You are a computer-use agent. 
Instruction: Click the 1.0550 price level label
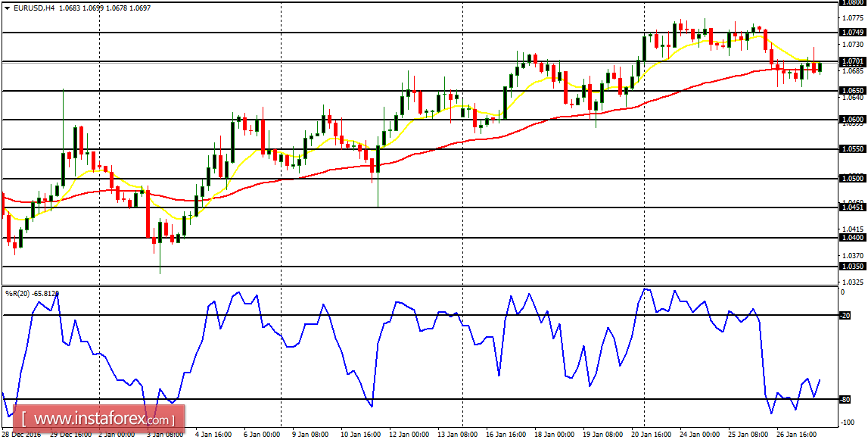click(853, 149)
